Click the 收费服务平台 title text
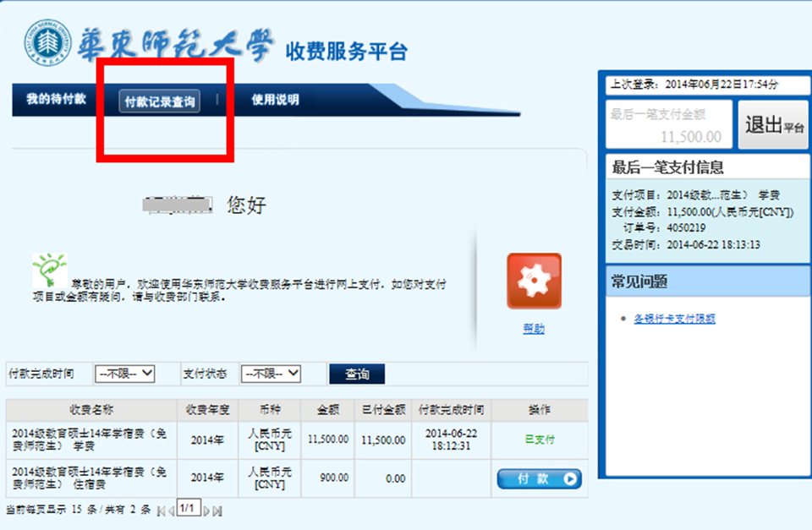The width and height of the screenshot is (812, 530). 347,52
